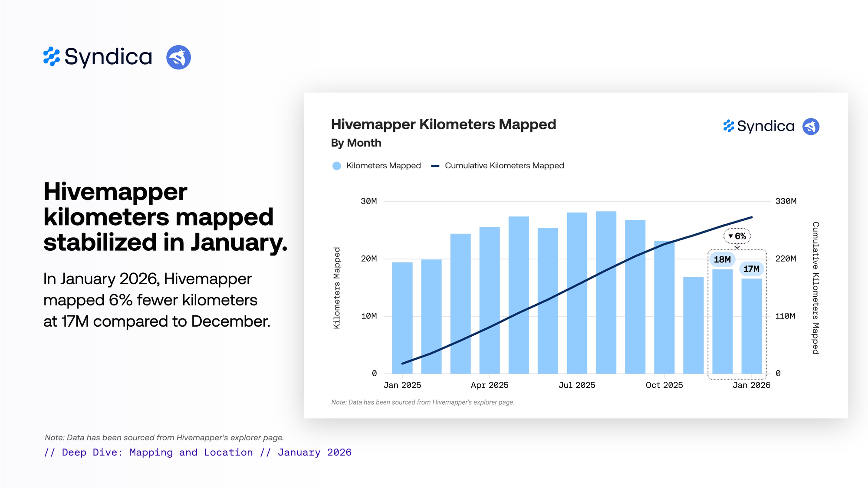Click the light-blue Kilometers Mapped legend dot
Viewport: 868px width, 488px height.
pyautogui.click(x=336, y=166)
